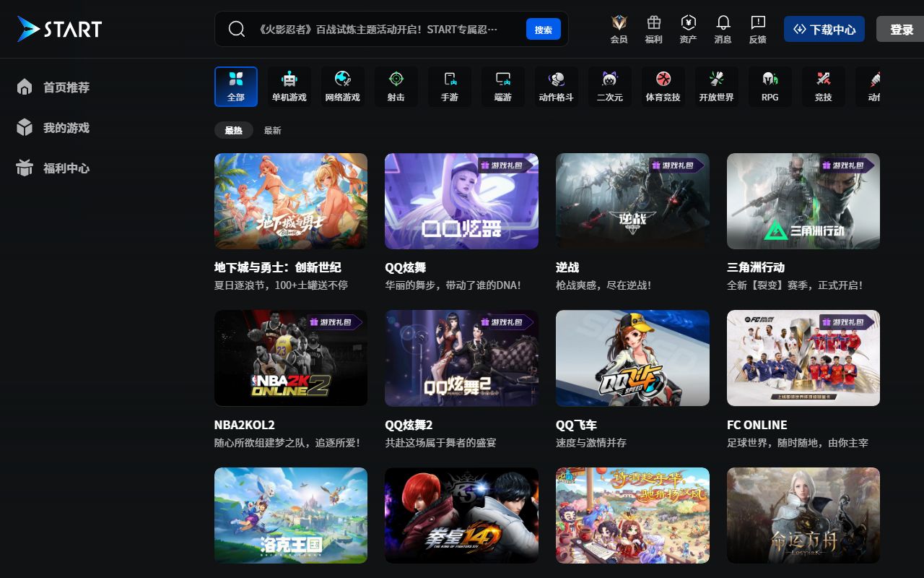Open the 命运方舟 game thumbnail
The height and width of the screenshot is (578, 924).
pos(803,515)
